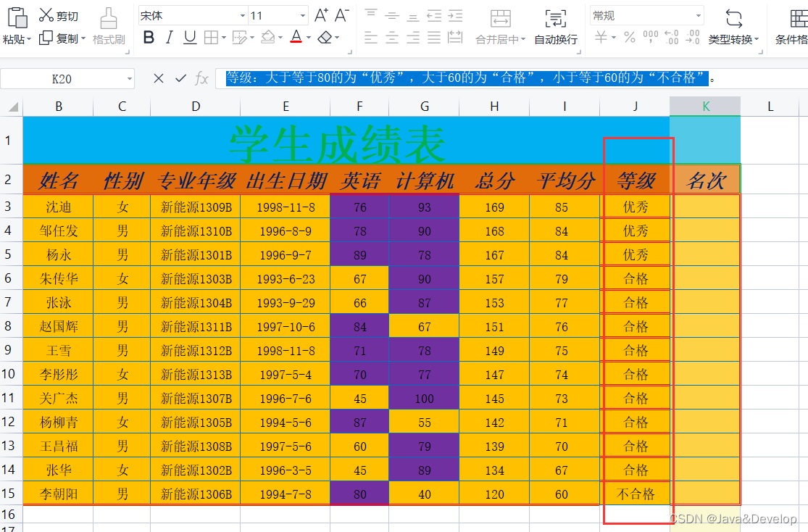Click the Paste clipboard icon
808x532 pixels.
[x=17, y=17]
